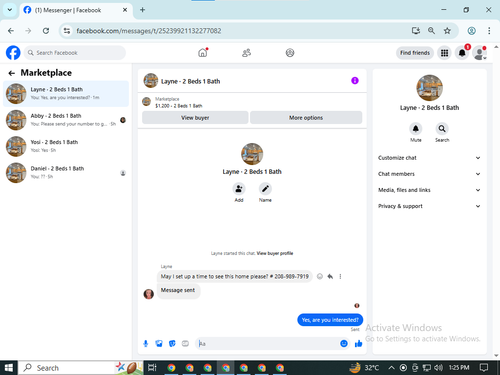500x375 pixels.
Task: Click the View buyer button
Action: tap(195, 118)
